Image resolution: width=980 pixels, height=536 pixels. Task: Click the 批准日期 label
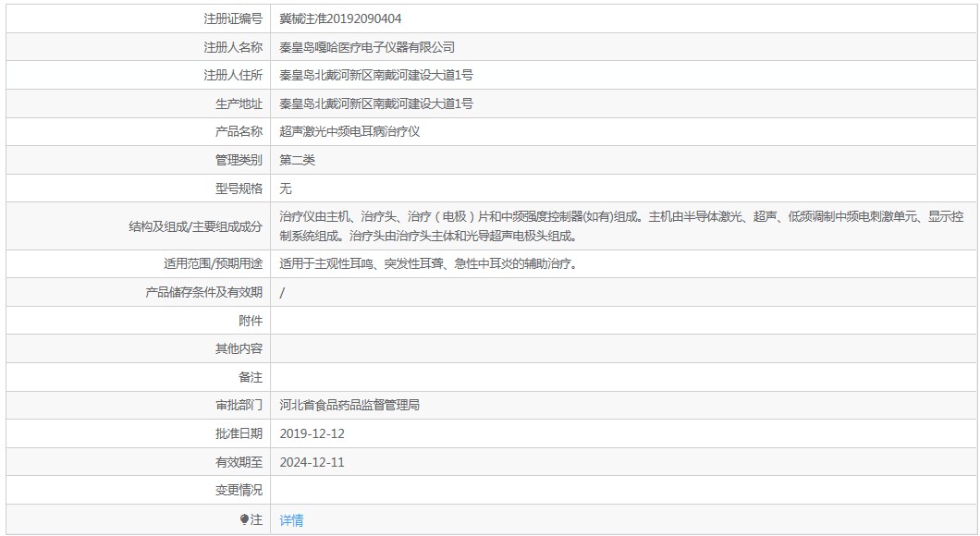pyautogui.click(x=239, y=433)
